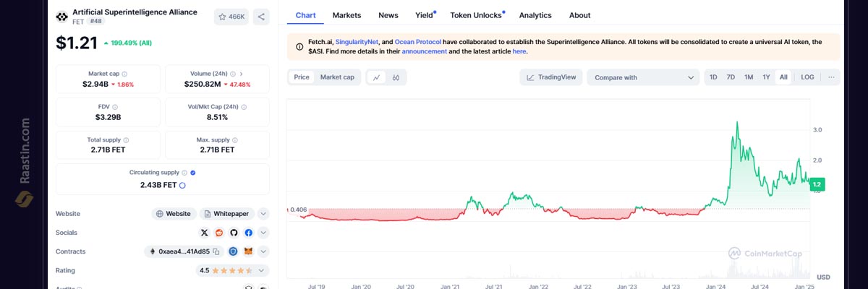Click the verified circulating supply badge
Viewport: 868px width, 289px height.
pos(193,173)
